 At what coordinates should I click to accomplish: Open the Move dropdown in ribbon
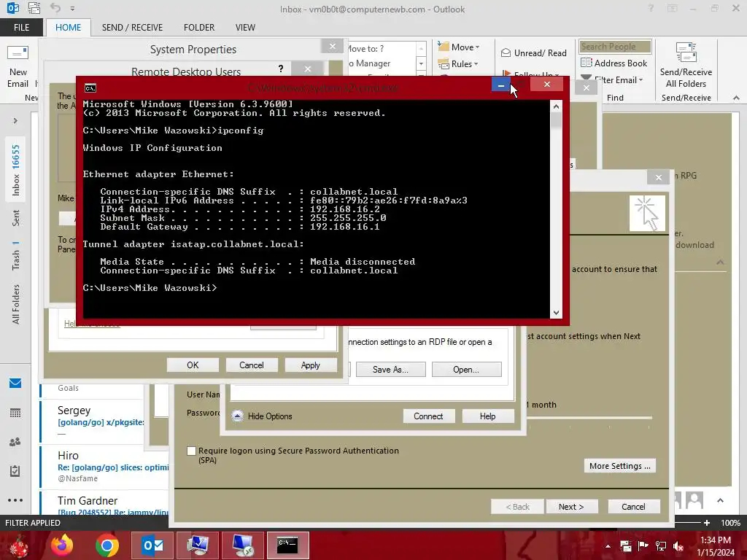(458, 47)
